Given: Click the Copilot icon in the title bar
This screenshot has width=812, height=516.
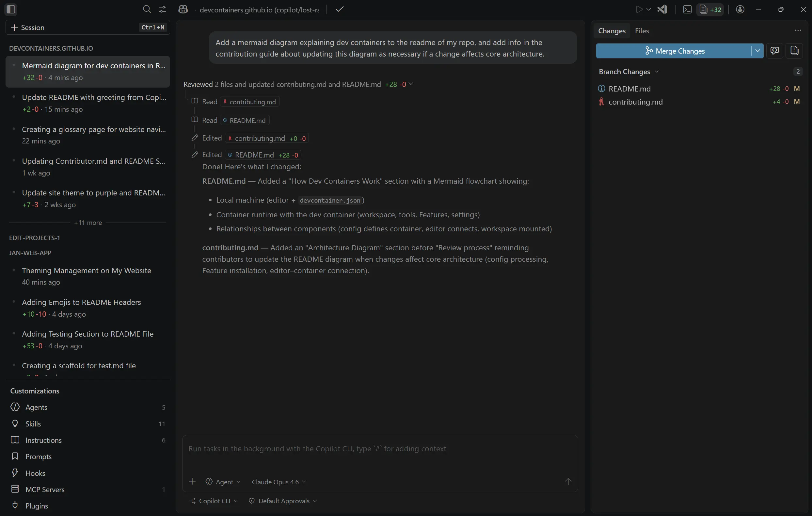Looking at the screenshot, I should tap(183, 9).
